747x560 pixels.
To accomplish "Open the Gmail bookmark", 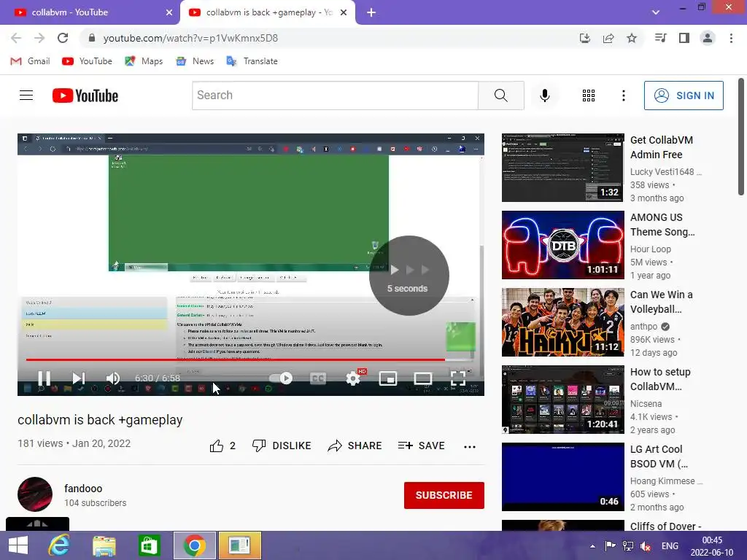I will tap(30, 61).
